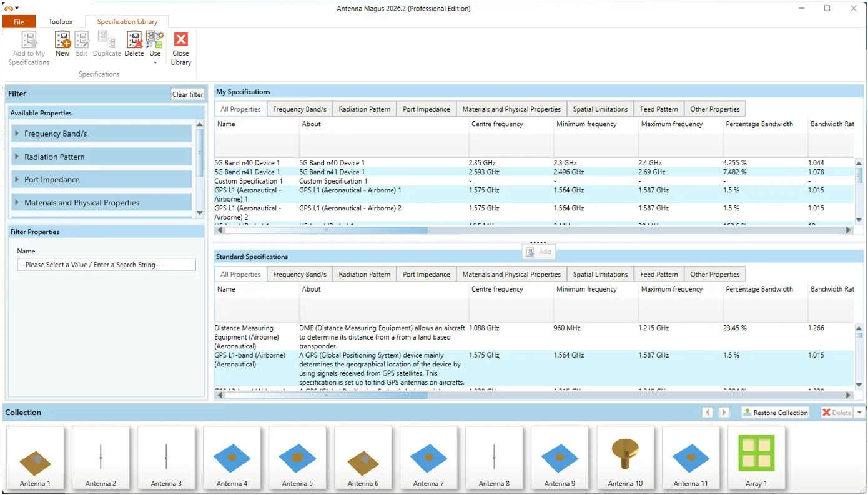This screenshot has width=868, height=495.
Task: Go to previous item in Collection
Action: pos(708,413)
